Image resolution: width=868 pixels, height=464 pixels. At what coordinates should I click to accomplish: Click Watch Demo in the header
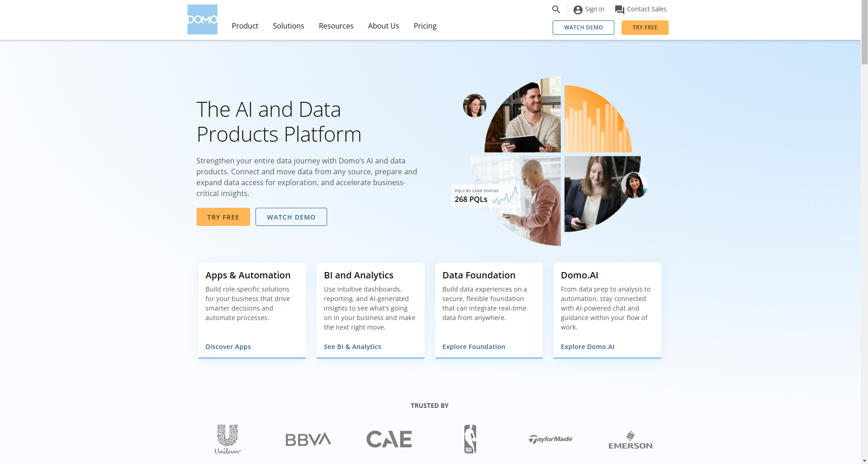point(583,28)
